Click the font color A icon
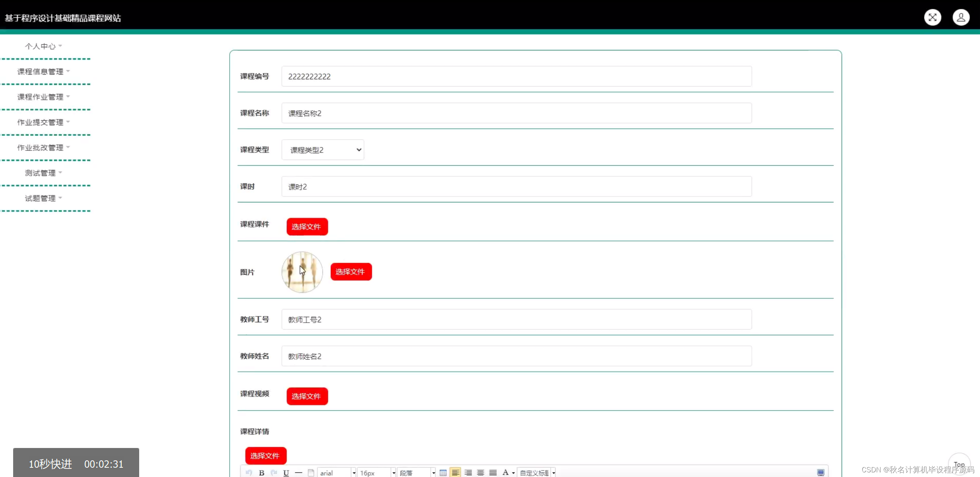 point(505,472)
